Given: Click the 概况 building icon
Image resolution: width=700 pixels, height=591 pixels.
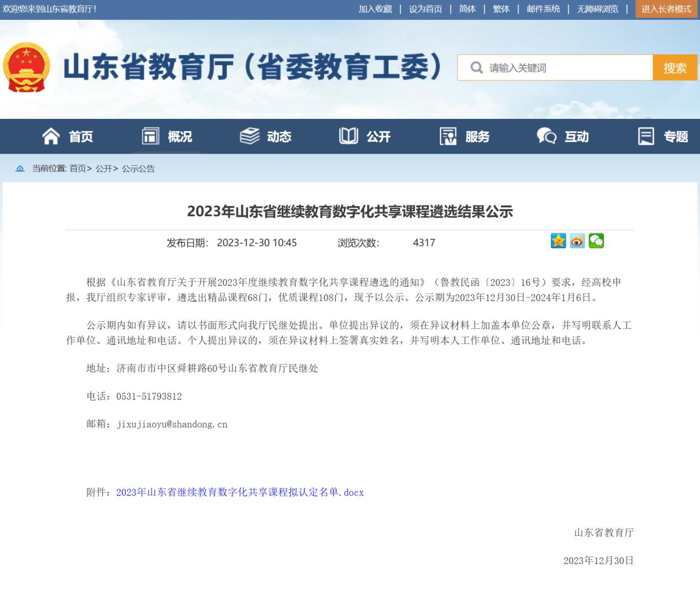Looking at the screenshot, I should pos(150,136).
